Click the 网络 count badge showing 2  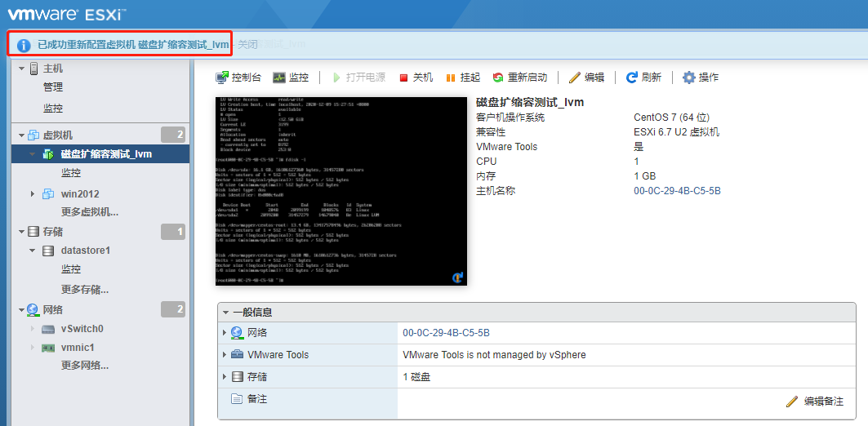pyautogui.click(x=173, y=310)
